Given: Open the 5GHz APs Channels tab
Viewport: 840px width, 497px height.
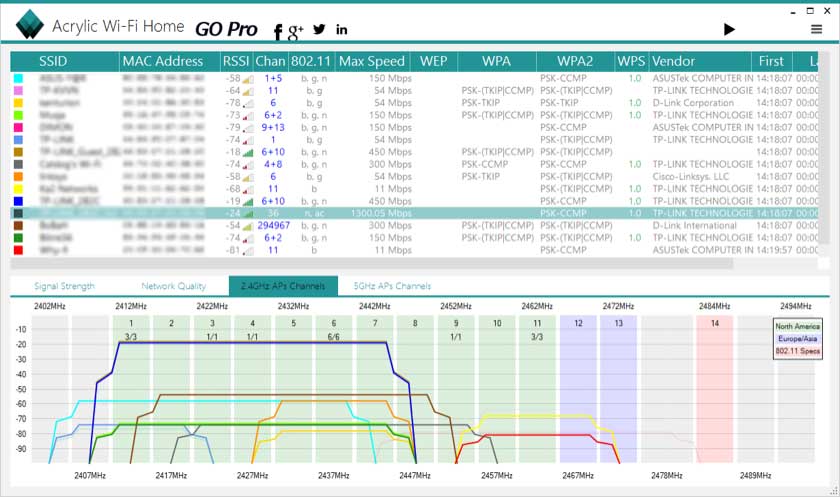Looking at the screenshot, I should 392,286.
